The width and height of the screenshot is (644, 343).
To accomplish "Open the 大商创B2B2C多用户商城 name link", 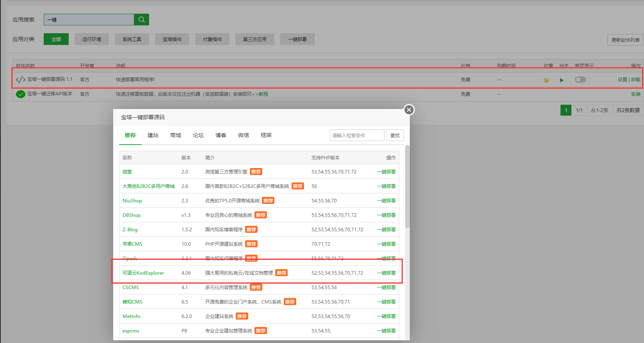I will tap(149, 186).
